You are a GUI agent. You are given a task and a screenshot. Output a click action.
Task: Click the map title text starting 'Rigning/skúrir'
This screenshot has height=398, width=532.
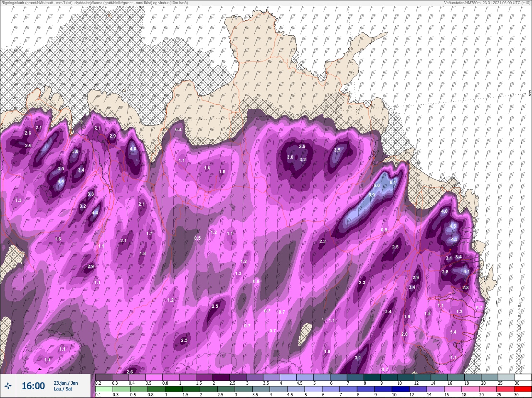click(x=94, y=2)
